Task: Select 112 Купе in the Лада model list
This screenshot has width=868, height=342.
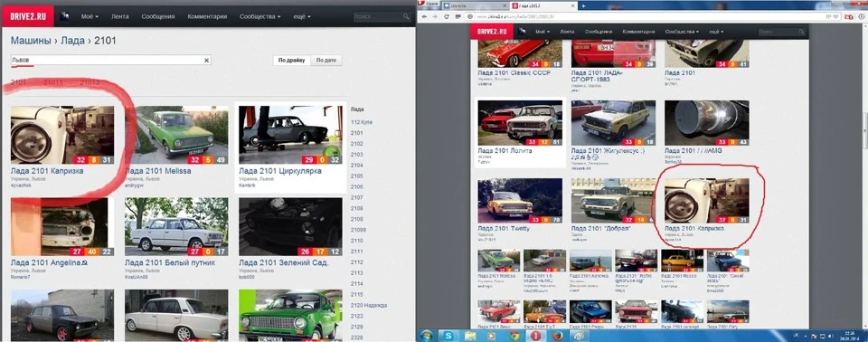Action: click(361, 122)
